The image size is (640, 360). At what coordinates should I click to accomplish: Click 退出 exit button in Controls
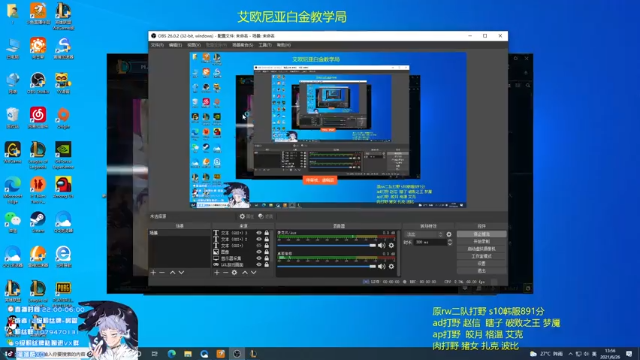click(482, 271)
